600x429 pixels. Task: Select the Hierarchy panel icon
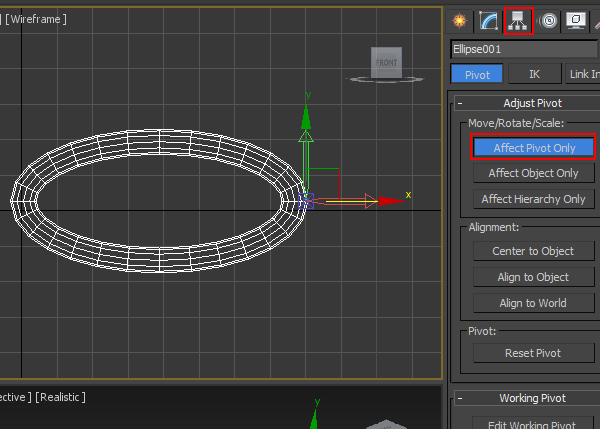tap(518, 20)
